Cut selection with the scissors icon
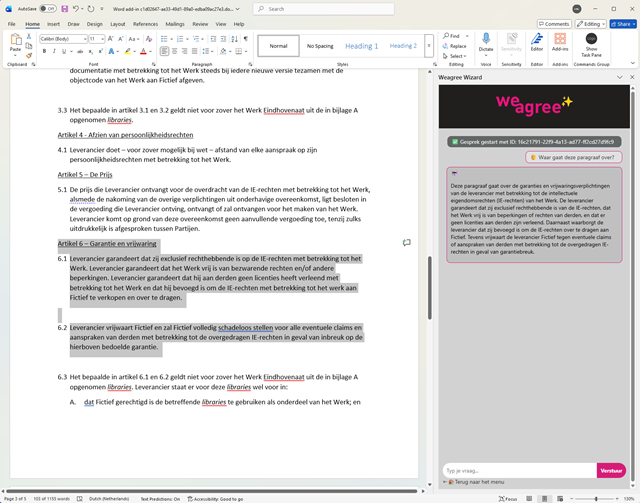The image size is (640, 503). click(29, 36)
